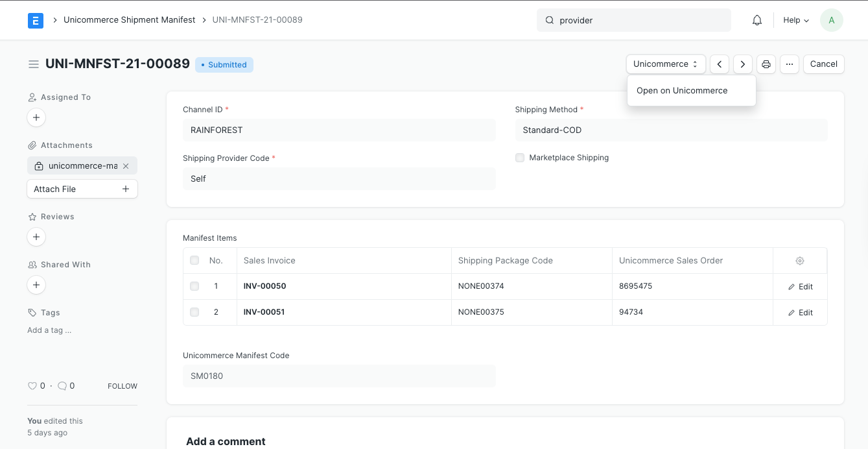This screenshot has width=868, height=449.
Task: Open the ellipsis more-options menu
Action: point(790,64)
